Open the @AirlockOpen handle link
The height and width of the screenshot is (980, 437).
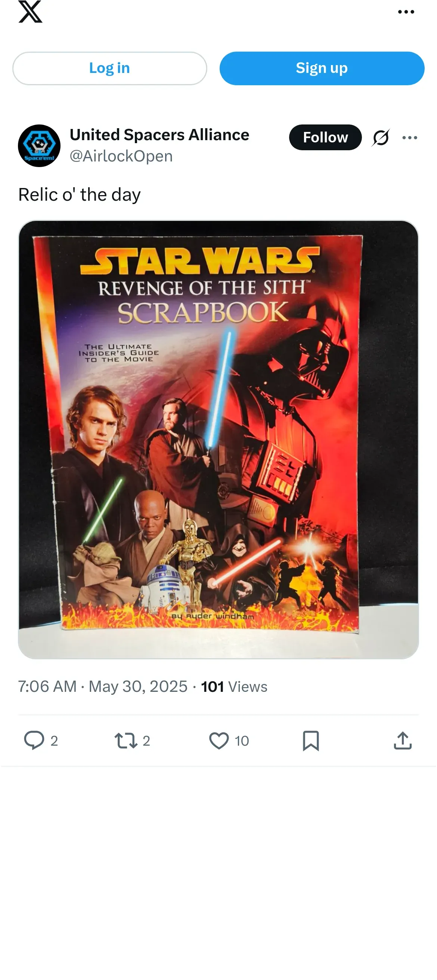[121, 156]
